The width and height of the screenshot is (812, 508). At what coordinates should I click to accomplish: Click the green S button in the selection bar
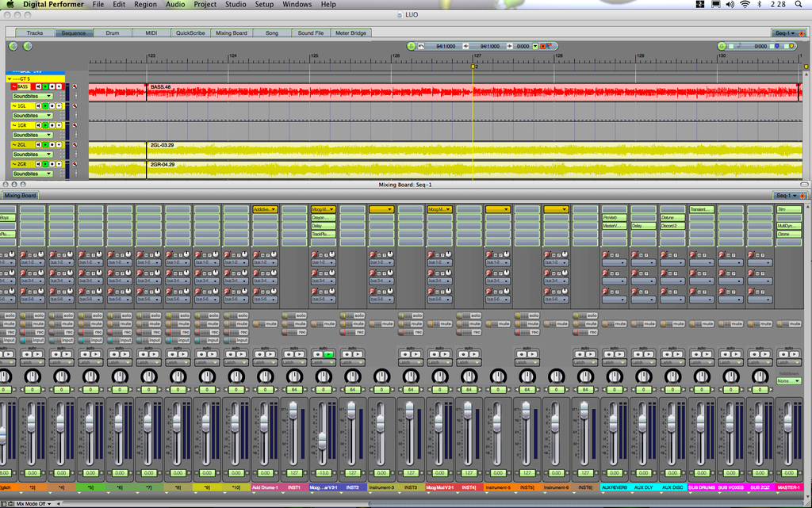coord(412,46)
